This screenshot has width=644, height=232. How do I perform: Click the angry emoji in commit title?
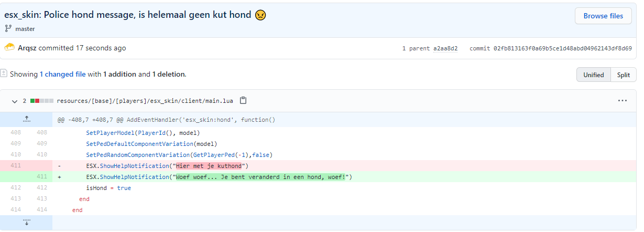pyautogui.click(x=260, y=15)
